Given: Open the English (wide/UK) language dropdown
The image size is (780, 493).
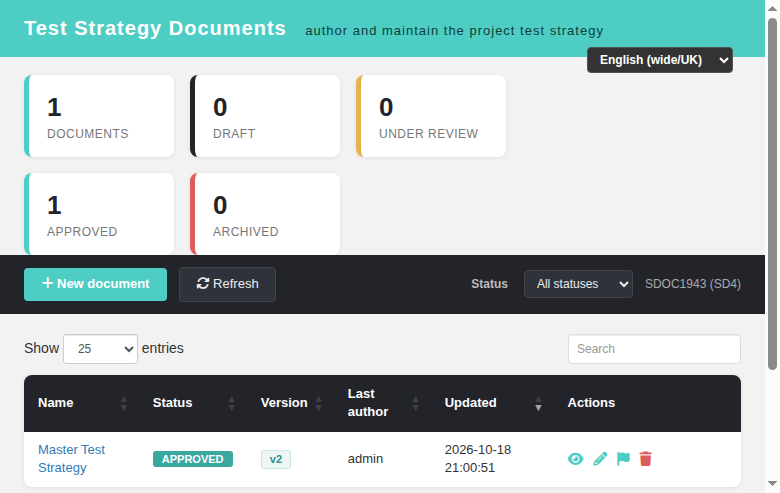Looking at the screenshot, I should [660, 60].
